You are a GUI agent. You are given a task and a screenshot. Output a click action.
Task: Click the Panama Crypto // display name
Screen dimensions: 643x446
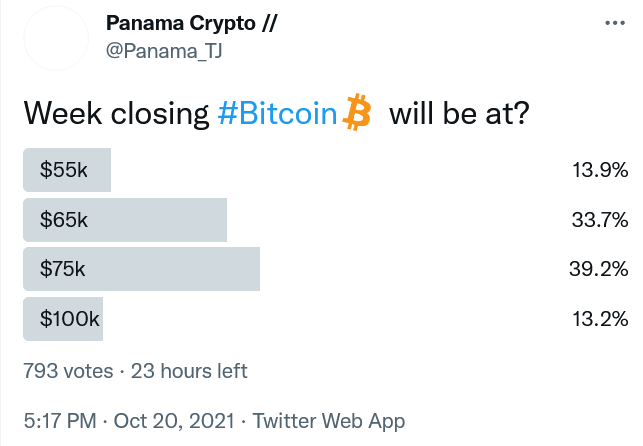192,23
